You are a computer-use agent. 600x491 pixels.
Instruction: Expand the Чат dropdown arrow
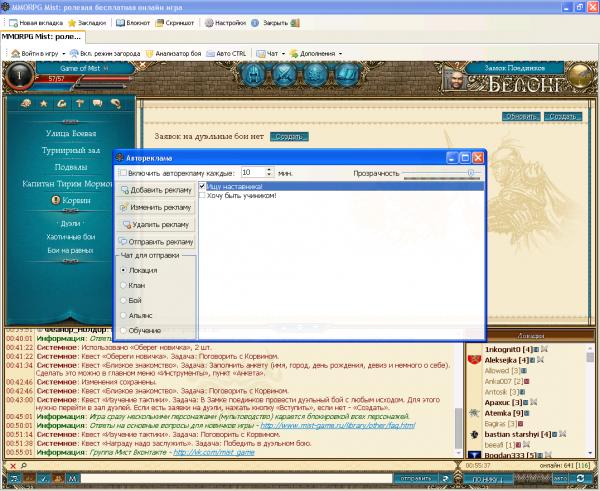coord(283,54)
